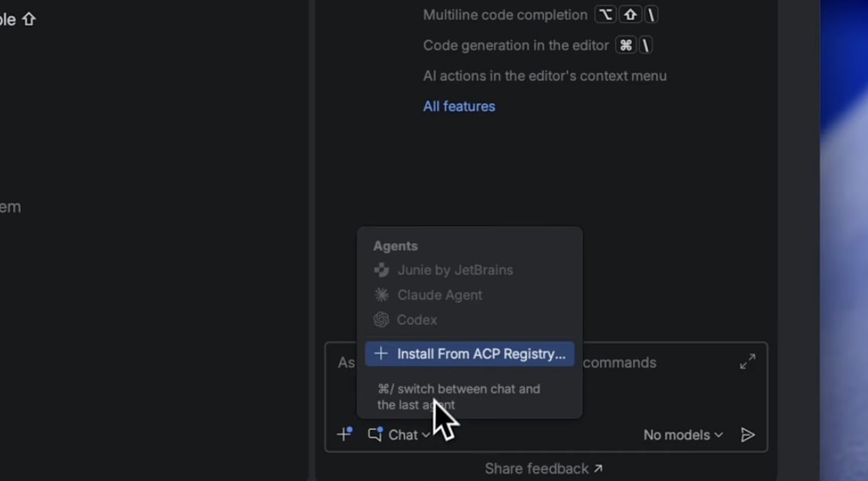
Task: Choose Install From ACP Registry option
Action: click(469, 354)
